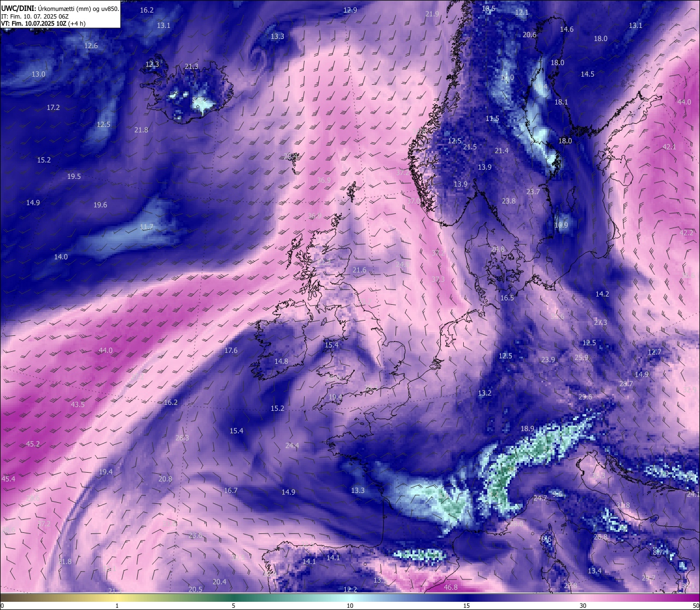700x610 pixels.
Task: Select the 12.2 value label
Action: click(350, 589)
